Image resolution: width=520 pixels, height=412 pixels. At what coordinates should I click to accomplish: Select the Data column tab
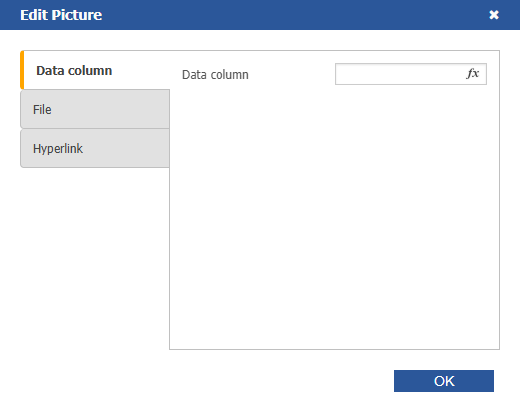[x=95, y=70]
